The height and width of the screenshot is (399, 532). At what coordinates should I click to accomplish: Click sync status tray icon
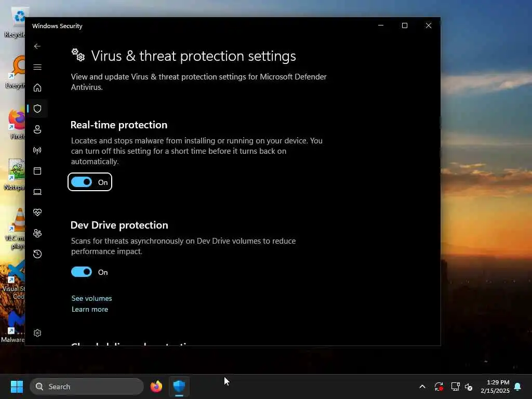coord(438,387)
